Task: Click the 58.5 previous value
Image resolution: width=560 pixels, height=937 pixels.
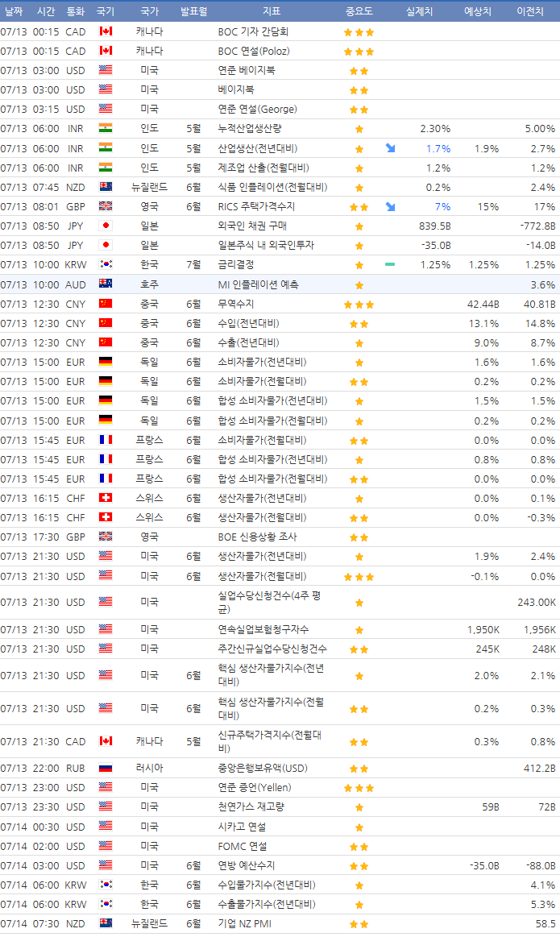Action: coord(545,923)
